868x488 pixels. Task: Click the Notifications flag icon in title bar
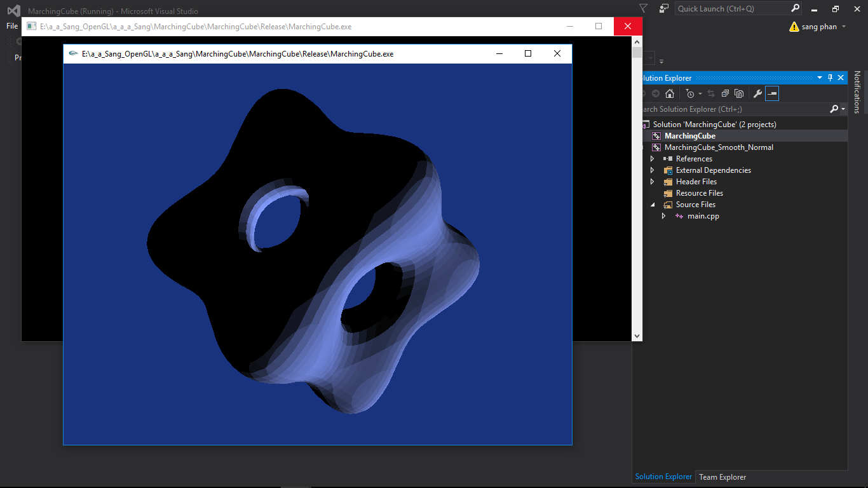click(643, 8)
